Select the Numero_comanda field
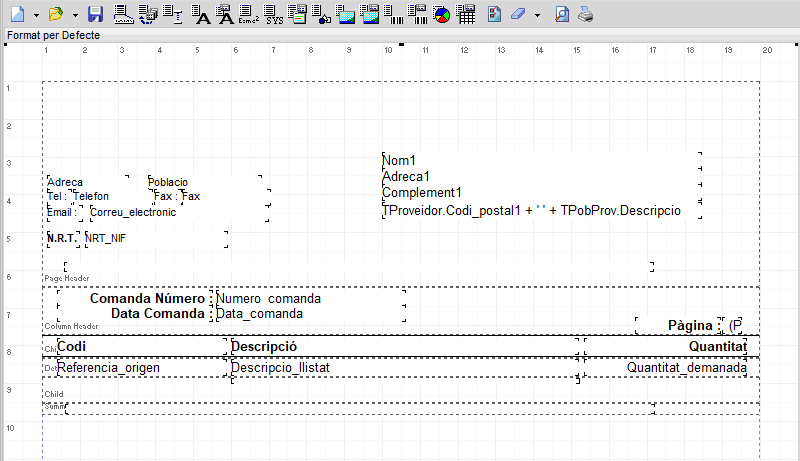This screenshot has height=461, width=800. click(311, 298)
